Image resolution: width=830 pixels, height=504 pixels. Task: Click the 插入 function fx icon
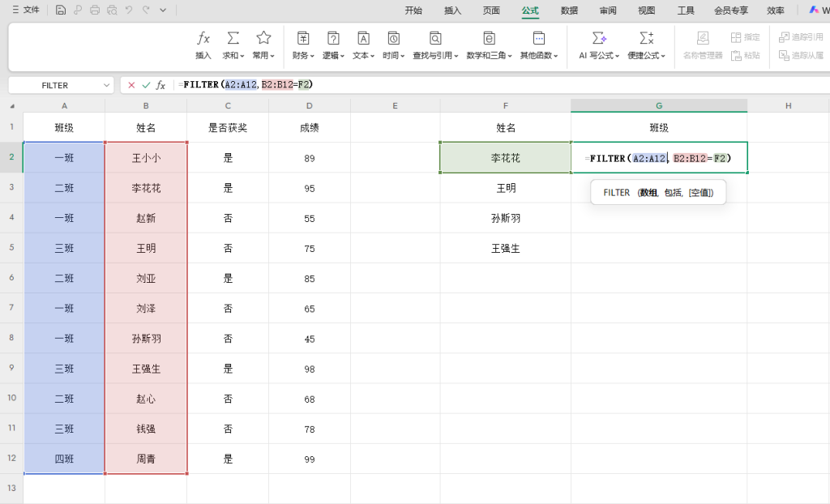[203, 38]
